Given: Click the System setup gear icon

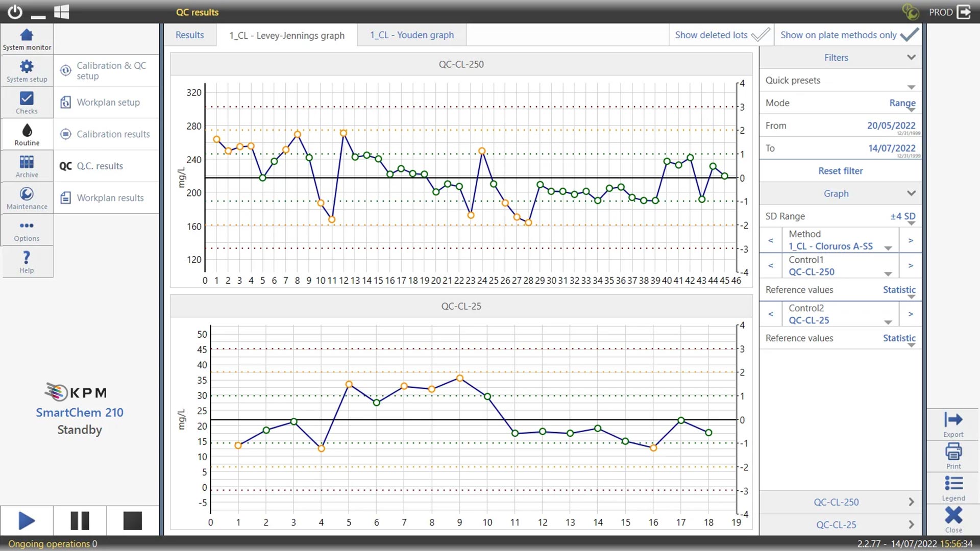Looking at the screenshot, I should coord(27,67).
